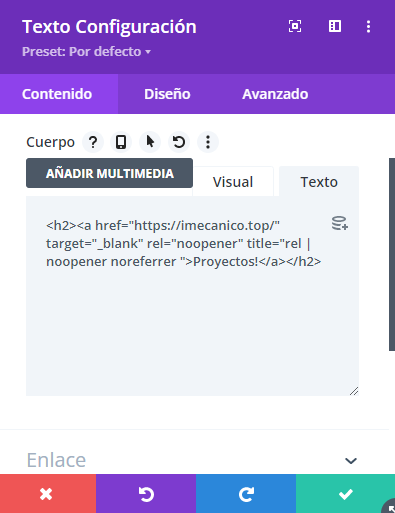Open the Preset: Por defecto dropdown
Image resolution: width=395 pixels, height=513 pixels.
[x=86, y=52]
